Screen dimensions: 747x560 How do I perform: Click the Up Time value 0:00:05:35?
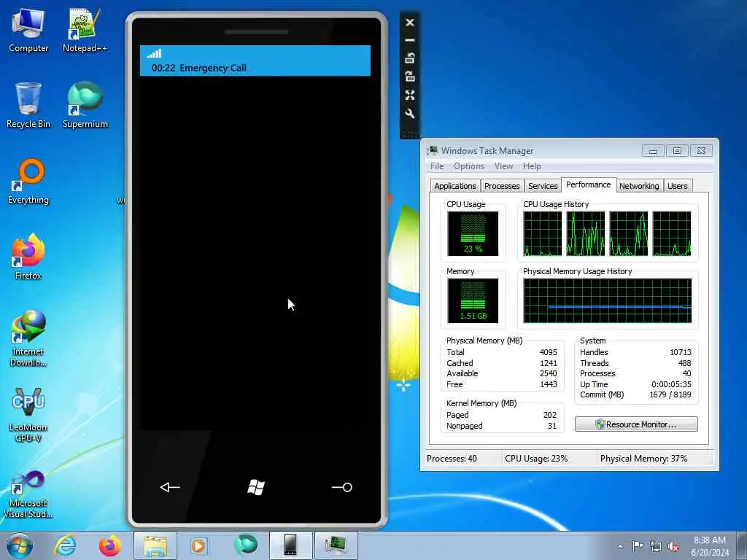671,384
